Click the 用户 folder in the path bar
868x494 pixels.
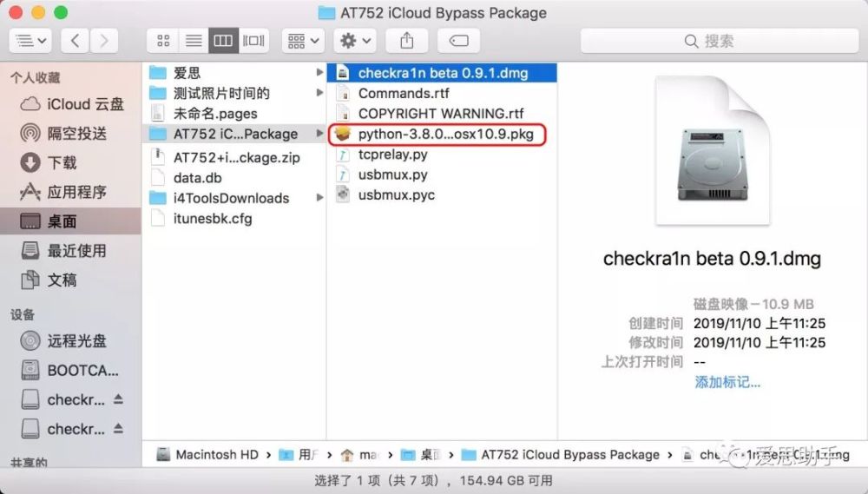click(299, 455)
